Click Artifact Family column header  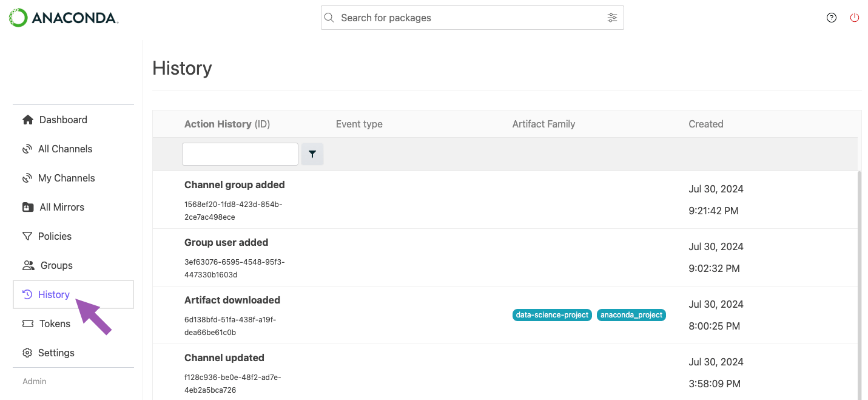tap(543, 124)
